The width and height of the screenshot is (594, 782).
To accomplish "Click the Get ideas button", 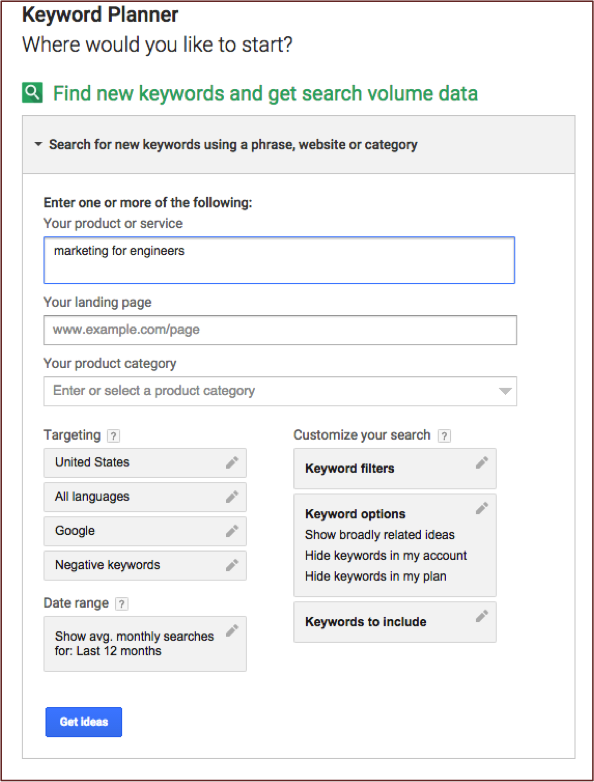I will coord(84,722).
